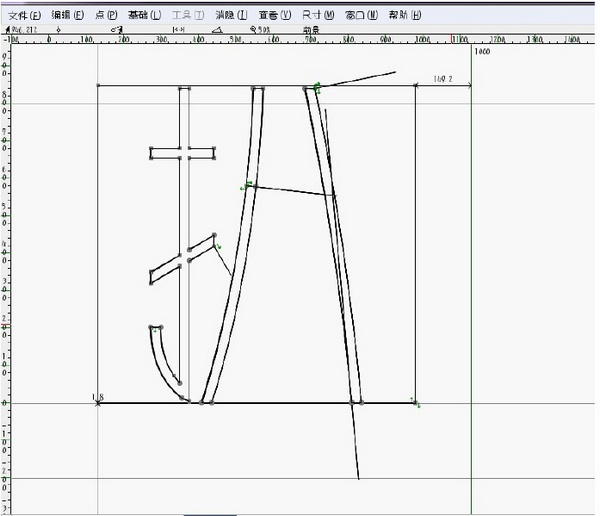Open the 基础(L) menu

[144, 16]
